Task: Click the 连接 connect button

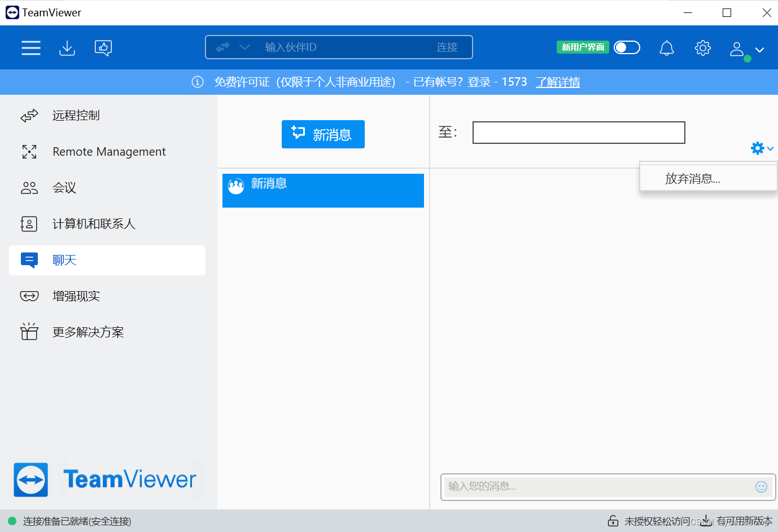Action: [x=447, y=47]
